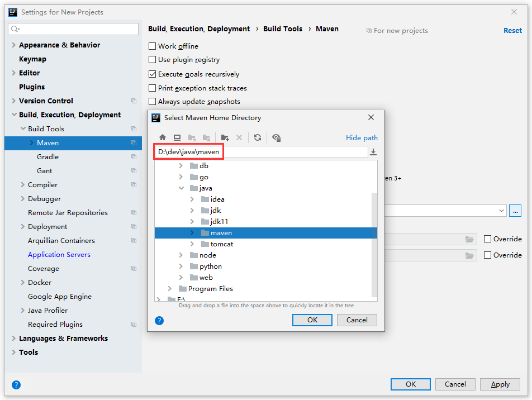Refresh the directory tree
This screenshot has height=400, width=532.
[258, 137]
